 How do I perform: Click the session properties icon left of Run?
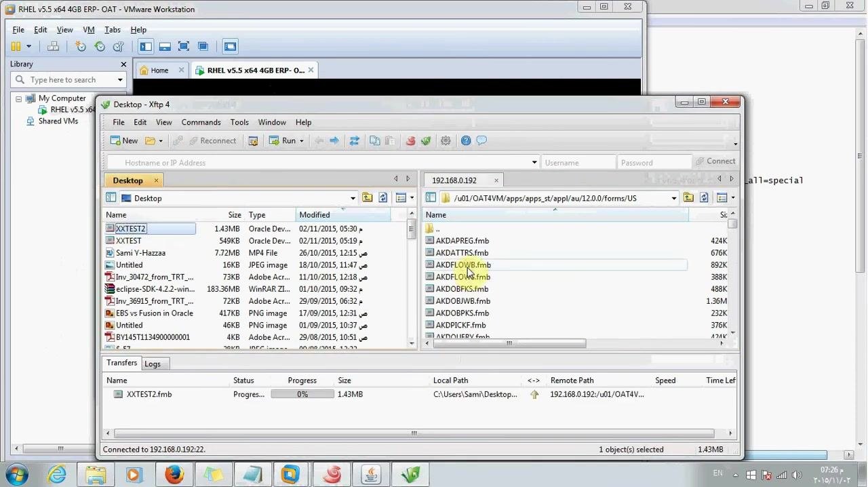pyautogui.click(x=253, y=141)
